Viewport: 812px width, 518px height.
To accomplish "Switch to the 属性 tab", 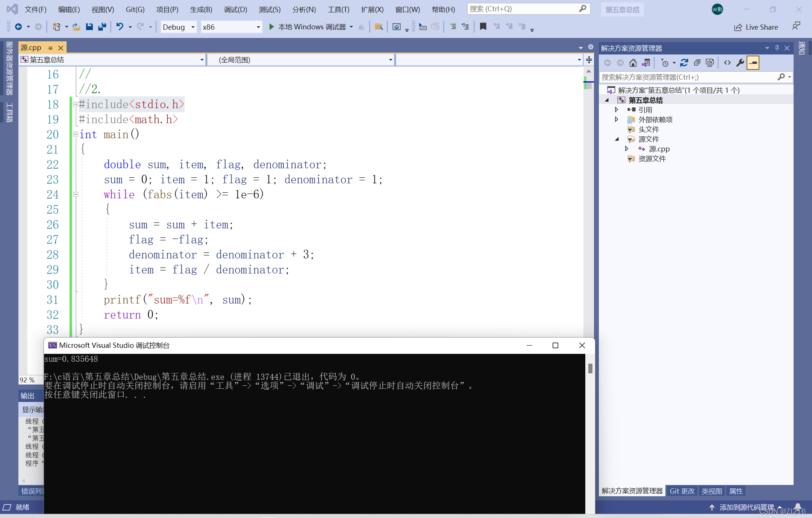I will click(x=736, y=491).
